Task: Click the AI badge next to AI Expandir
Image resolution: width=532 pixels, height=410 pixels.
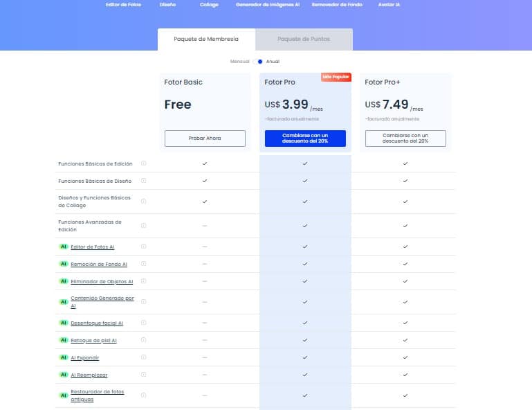Action: (x=64, y=357)
